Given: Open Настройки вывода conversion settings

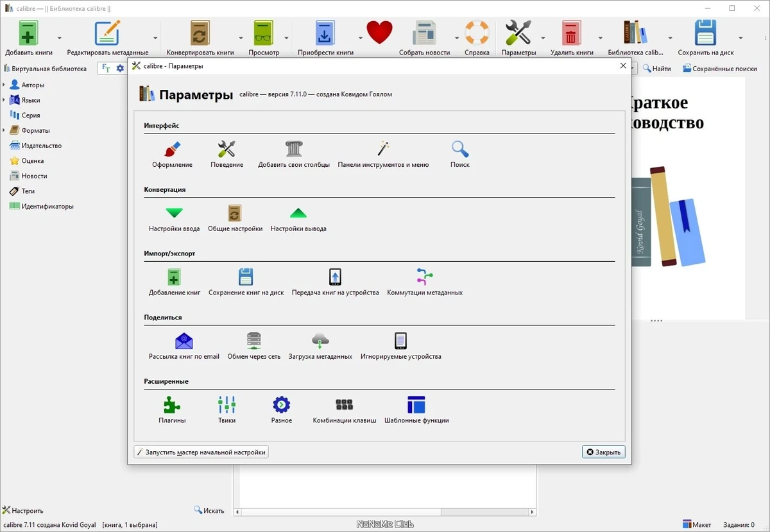Looking at the screenshot, I should coord(298,219).
